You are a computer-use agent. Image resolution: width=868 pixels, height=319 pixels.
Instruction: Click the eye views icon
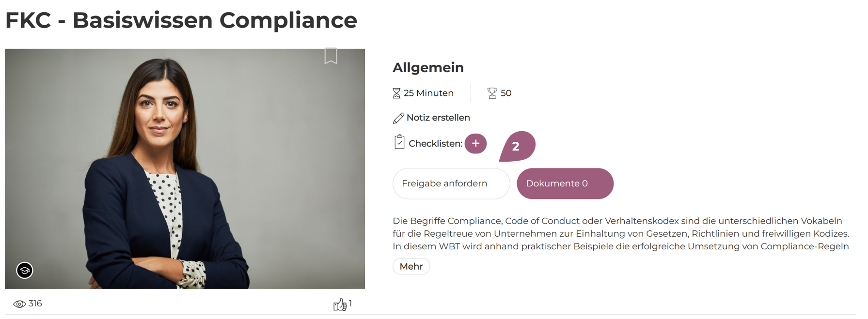coord(19,304)
